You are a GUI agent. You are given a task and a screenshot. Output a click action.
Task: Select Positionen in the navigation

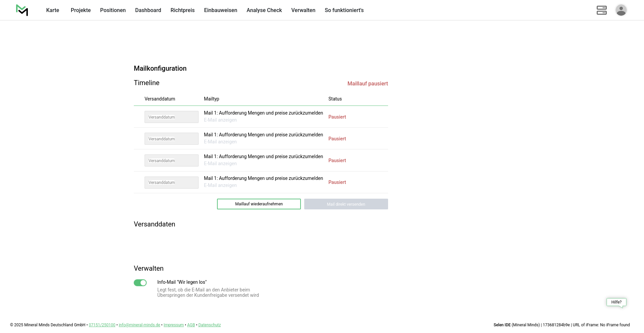pos(113,10)
